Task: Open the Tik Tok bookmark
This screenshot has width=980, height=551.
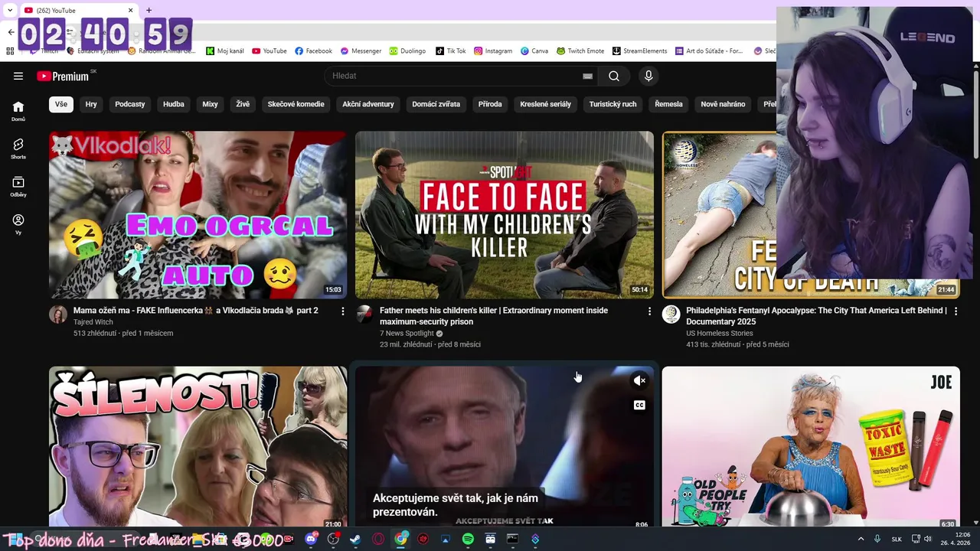Action: [451, 51]
